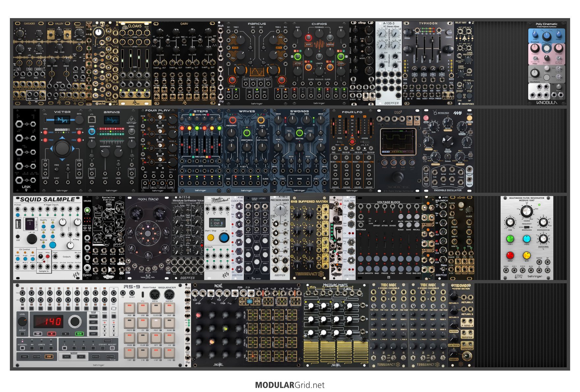Select the Knobula Poly Cinematic module
Viewport: 580px width, 392px height.
(x=547, y=63)
